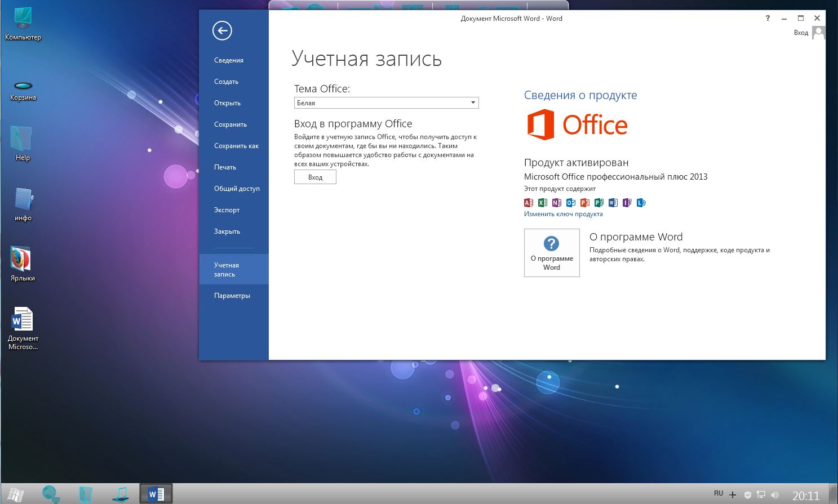838x504 pixels.
Task: Open the Компьютер desktop icon
Action: (23, 24)
